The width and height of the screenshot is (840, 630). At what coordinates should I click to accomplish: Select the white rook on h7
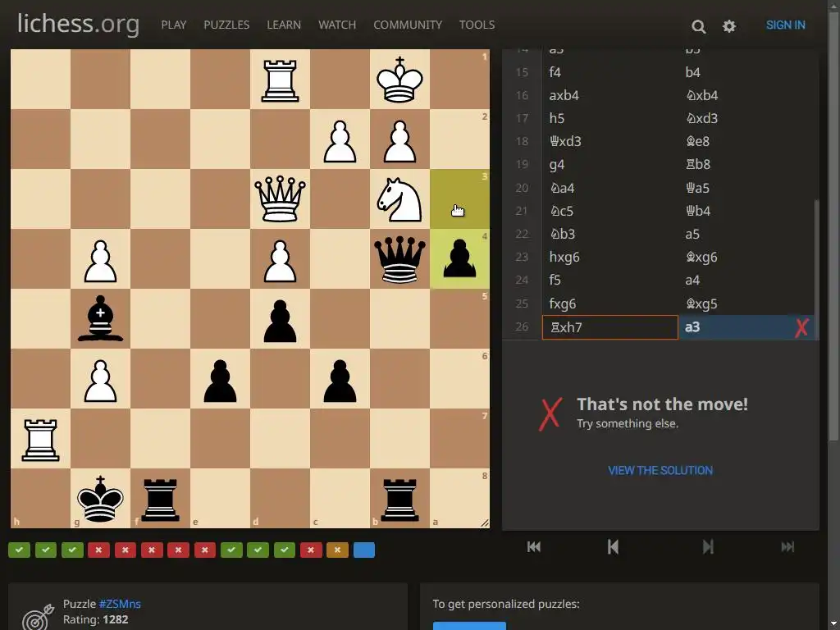40,439
